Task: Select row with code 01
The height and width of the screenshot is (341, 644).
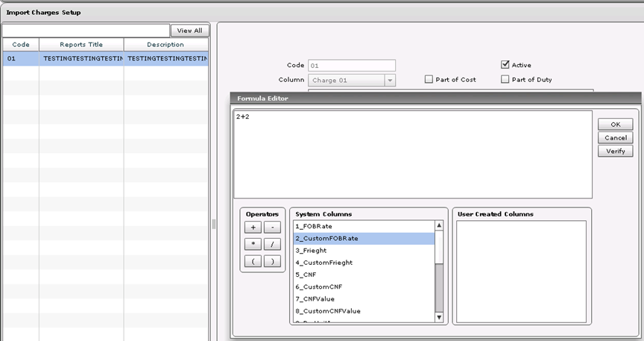Action: 106,58
